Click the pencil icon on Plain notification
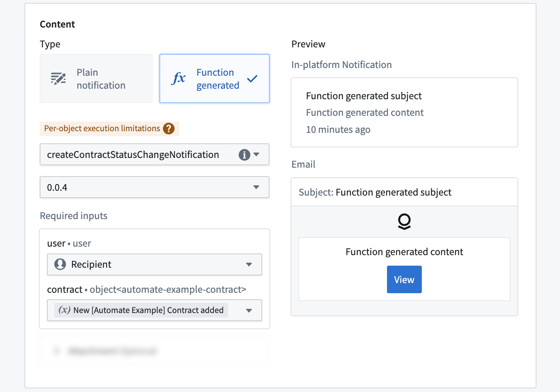 coord(58,78)
